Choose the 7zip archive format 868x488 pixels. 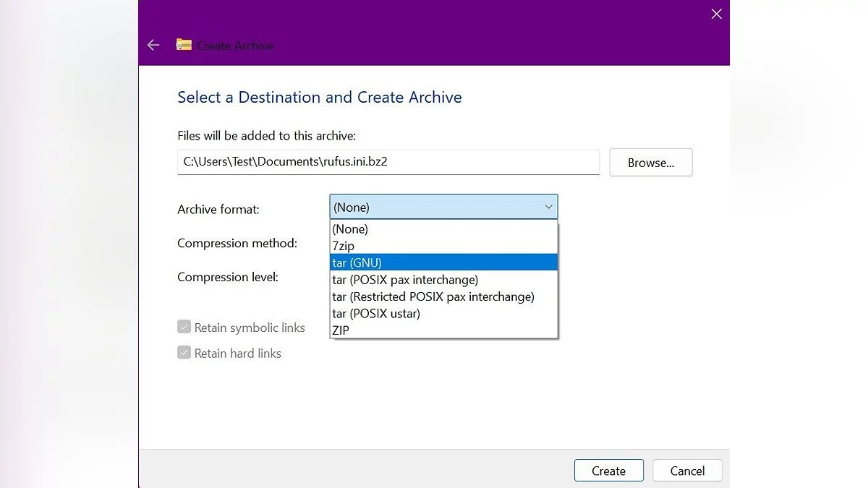[343, 246]
